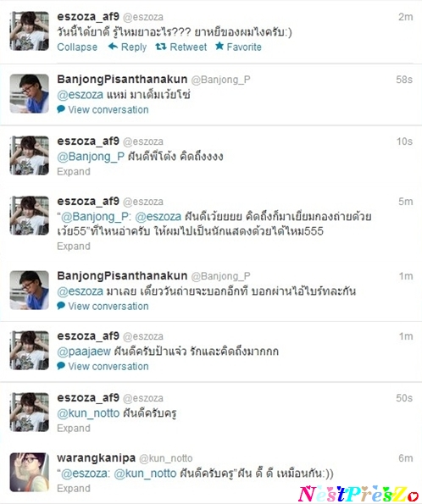
Task: Click the Retweet arrows icon
Action: pyautogui.click(x=161, y=47)
